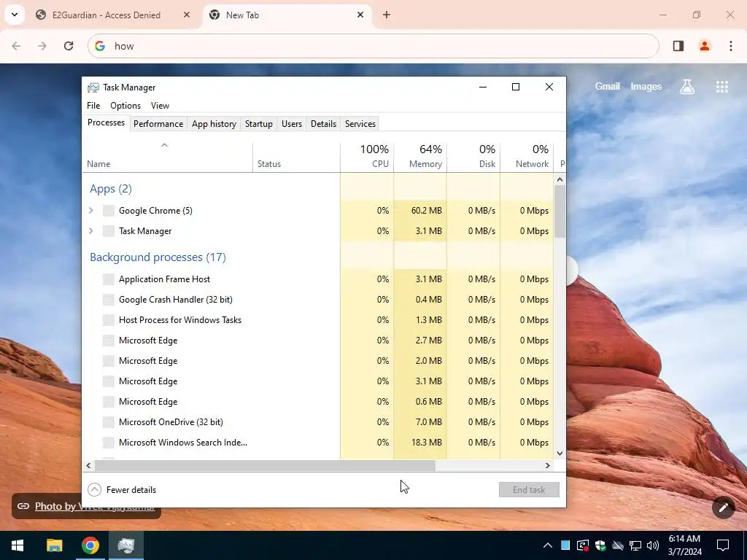This screenshot has width=747, height=560.
Task: Open a new Chrome tab with plus
Action: [387, 15]
